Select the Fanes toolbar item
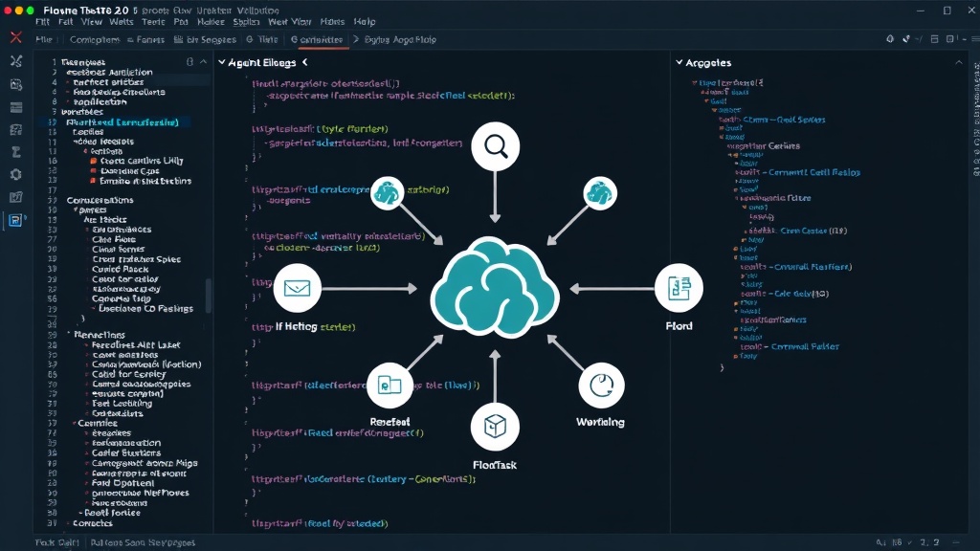980x551 pixels. pos(145,39)
